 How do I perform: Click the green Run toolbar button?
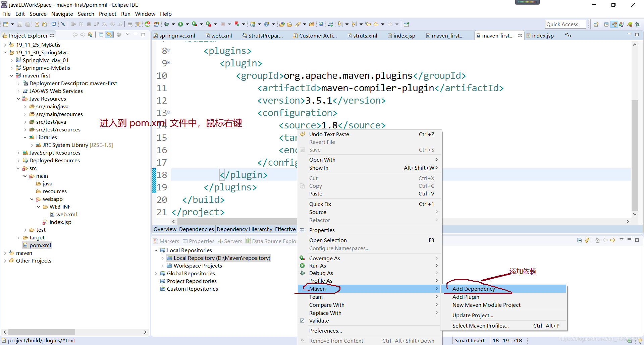coord(180,24)
